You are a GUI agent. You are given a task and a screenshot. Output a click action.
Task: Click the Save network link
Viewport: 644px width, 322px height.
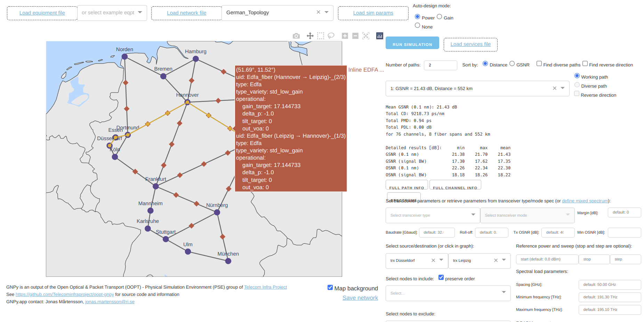(x=360, y=298)
